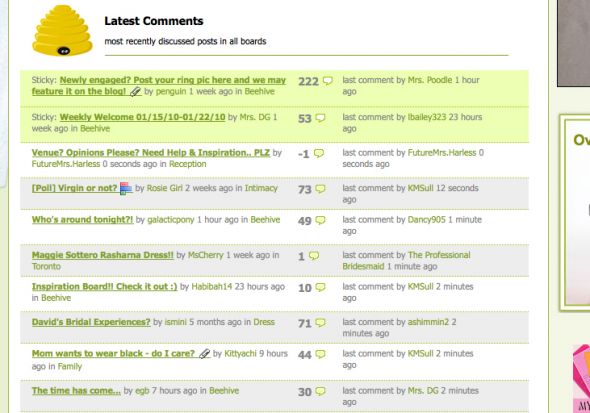Screen dimensions: 590x413
Task: Click paperclip icon after Mom wants black post
Action: [204, 354]
